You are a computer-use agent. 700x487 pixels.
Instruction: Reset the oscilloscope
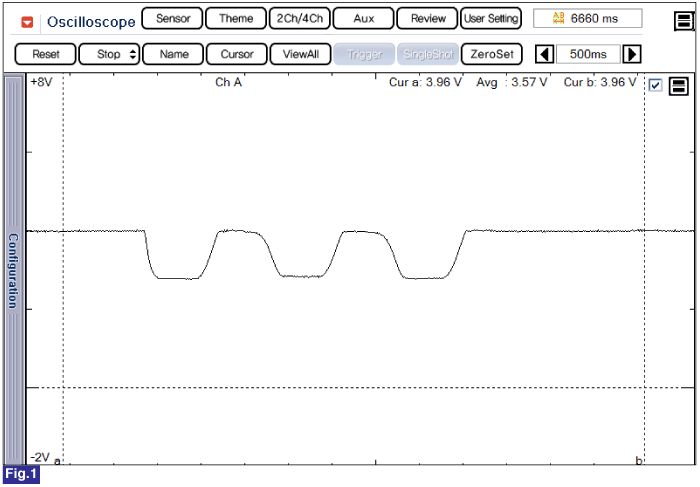pyautogui.click(x=46, y=54)
